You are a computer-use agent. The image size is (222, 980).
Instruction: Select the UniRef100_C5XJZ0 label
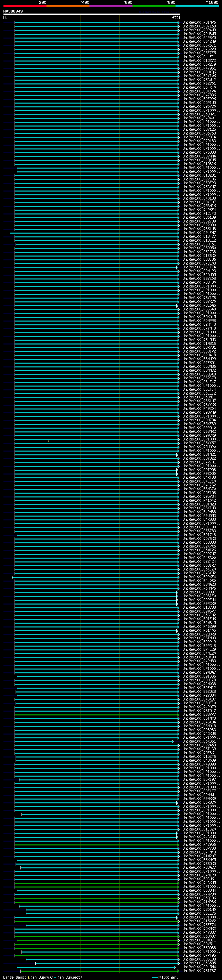tap(199, 569)
